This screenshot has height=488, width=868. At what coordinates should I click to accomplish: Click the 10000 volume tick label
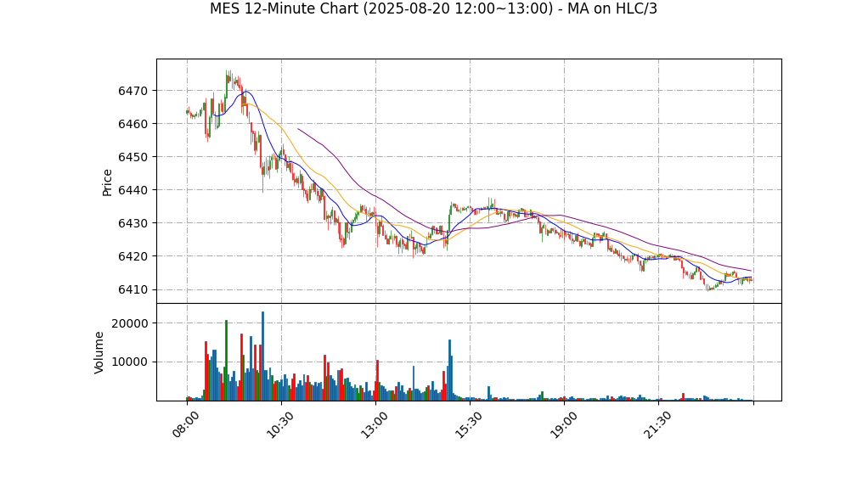pyautogui.click(x=130, y=362)
